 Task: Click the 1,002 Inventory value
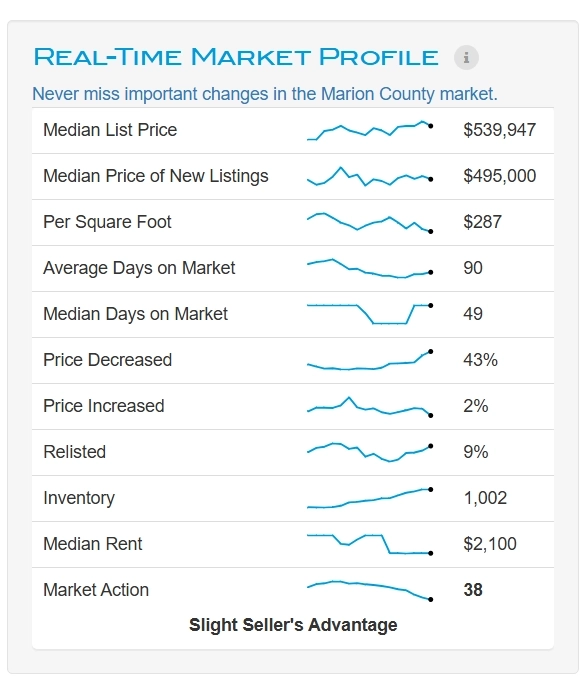(x=485, y=498)
